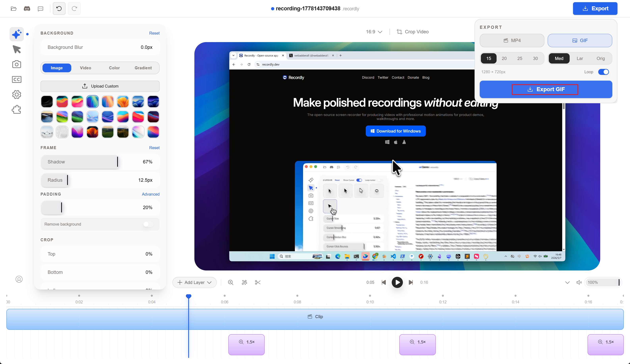Viewport: 630px width, 364px height.
Task: Open Advanced padding options
Action: 151,194
